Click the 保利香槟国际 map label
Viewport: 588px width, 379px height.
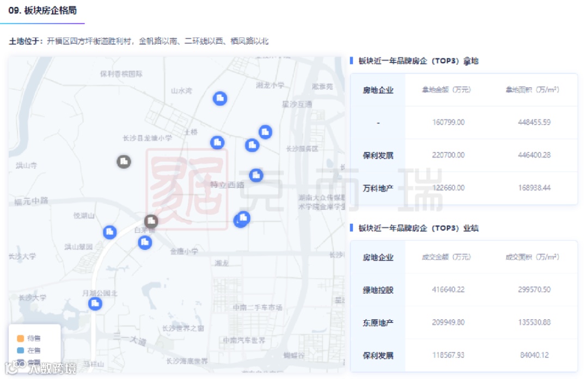point(121,74)
